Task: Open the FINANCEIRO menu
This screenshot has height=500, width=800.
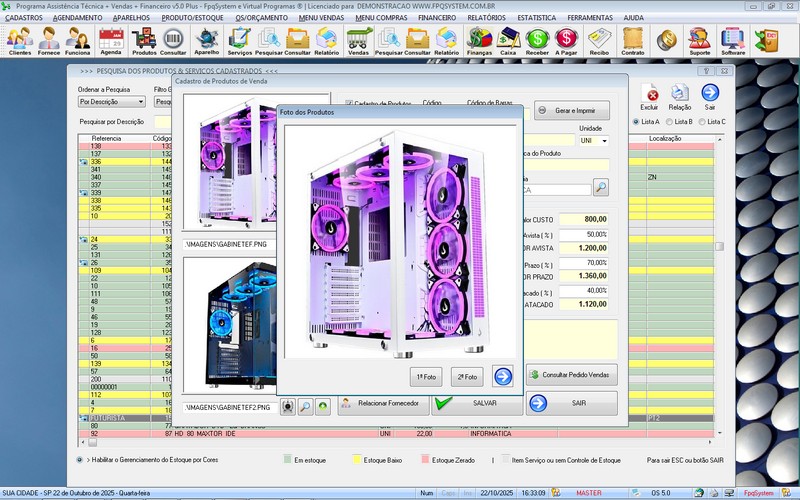Action: pos(437,17)
